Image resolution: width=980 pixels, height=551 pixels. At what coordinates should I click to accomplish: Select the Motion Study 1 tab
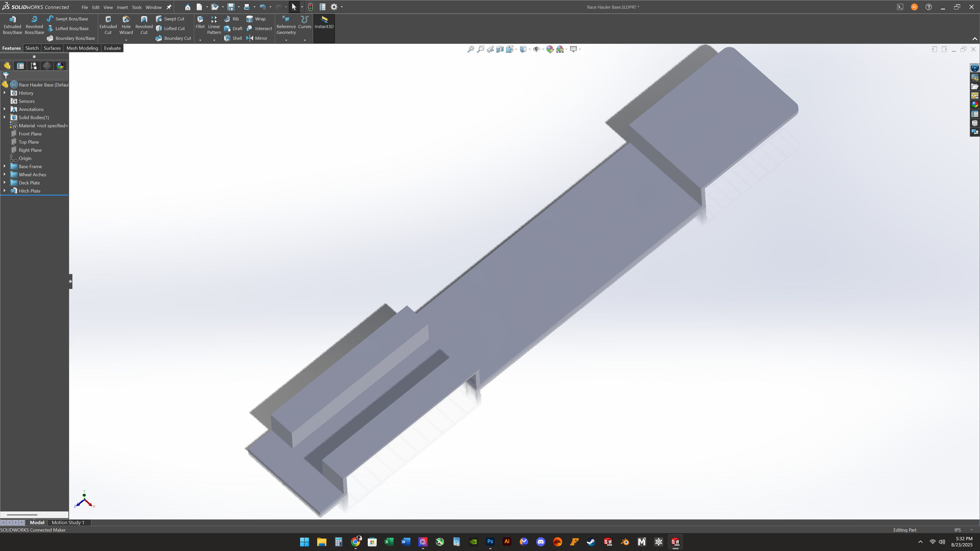[68, 522]
